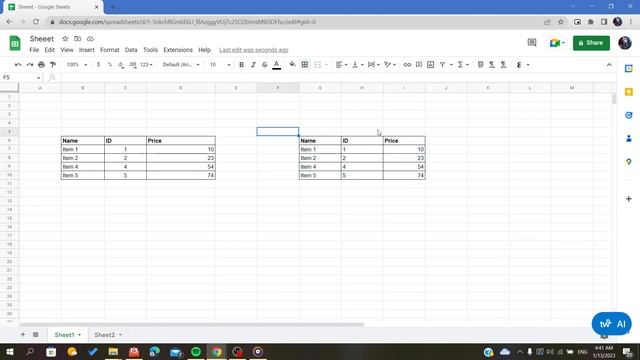Open the borders menu
This screenshot has height=360, width=640.
click(x=304, y=64)
